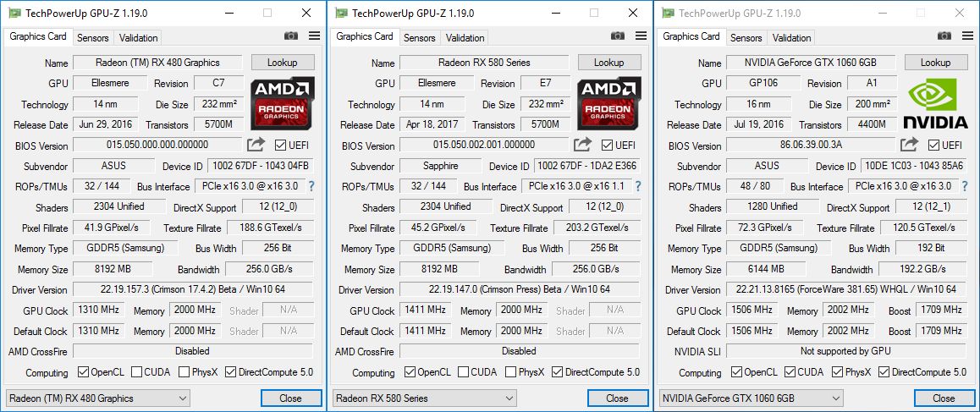
Task: Click camera icon in RX 580 window
Action: 618,36
